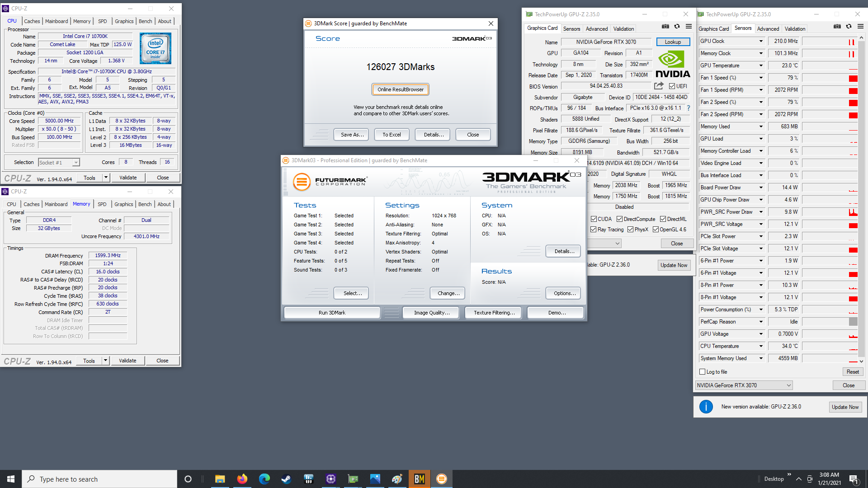
Task: Open NVIDIA GeForce RTX 3070 device selector
Action: [744, 385]
